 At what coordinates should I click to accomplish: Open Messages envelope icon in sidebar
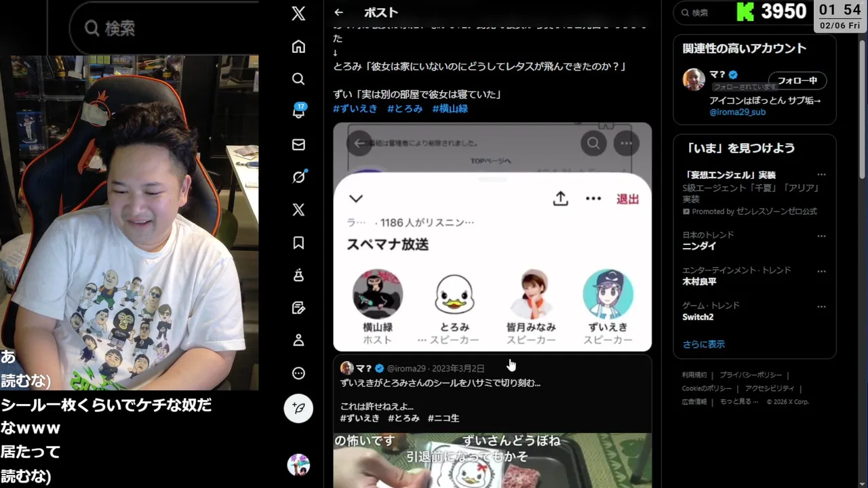point(298,144)
